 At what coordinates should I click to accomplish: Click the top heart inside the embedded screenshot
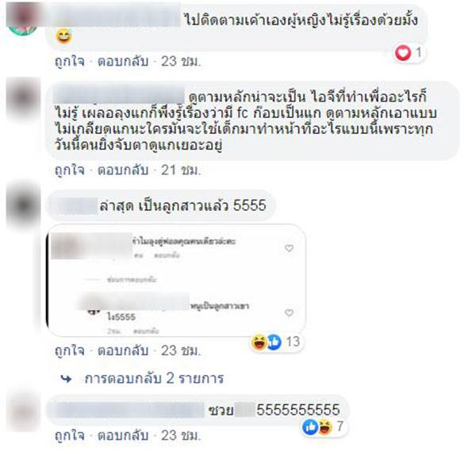[289, 248]
